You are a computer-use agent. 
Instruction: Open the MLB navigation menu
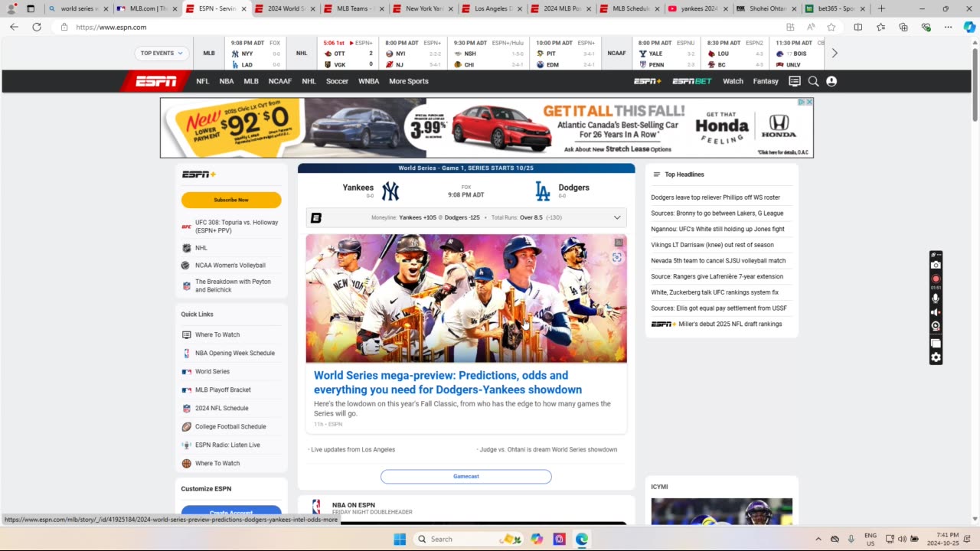pyautogui.click(x=251, y=81)
